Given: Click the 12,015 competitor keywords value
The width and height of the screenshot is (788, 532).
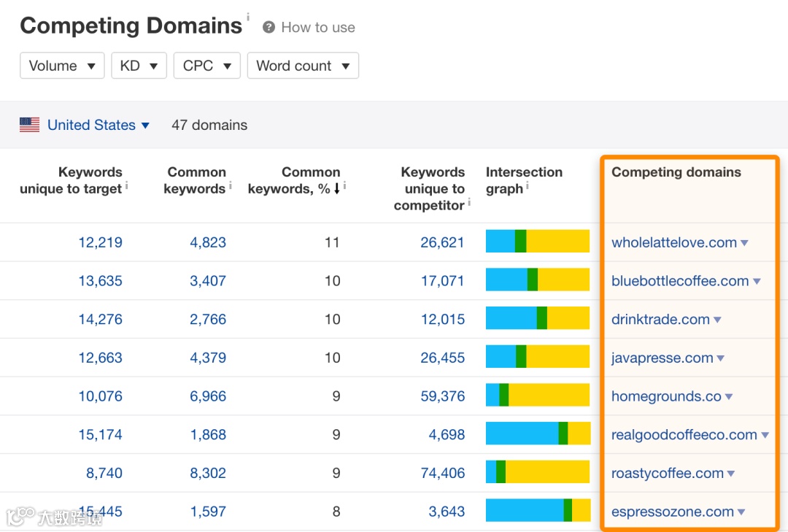Looking at the screenshot, I should click(x=442, y=320).
